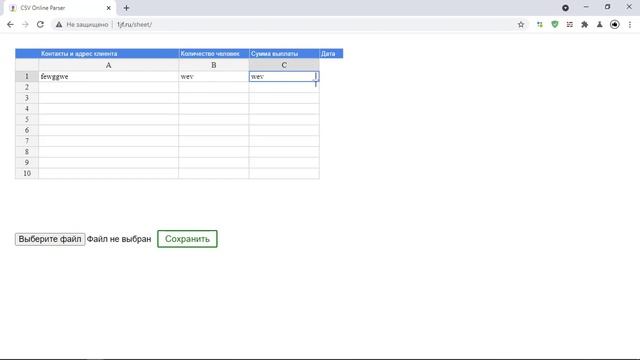The image size is (640, 360).
Task: Open the media control toolbar icon
Action: pyautogui.click(x=569, y=24)
